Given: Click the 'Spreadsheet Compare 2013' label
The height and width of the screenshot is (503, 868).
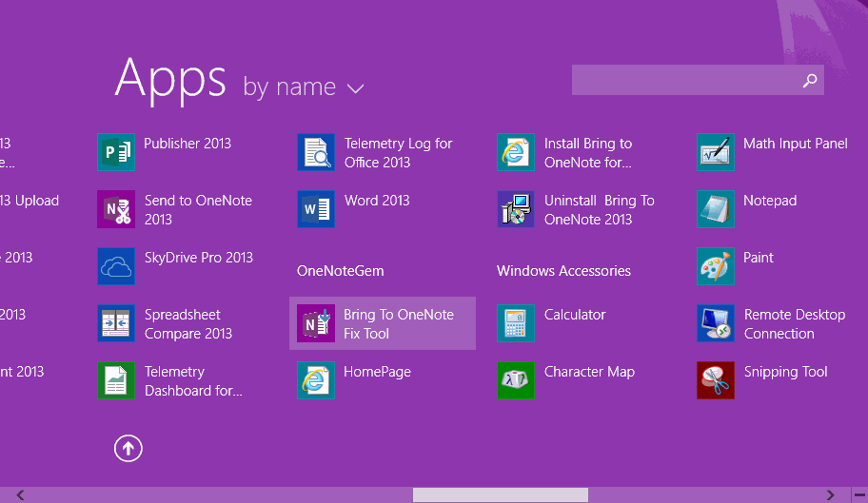Looking at the screenshot, I should click(x=188, y=324).
